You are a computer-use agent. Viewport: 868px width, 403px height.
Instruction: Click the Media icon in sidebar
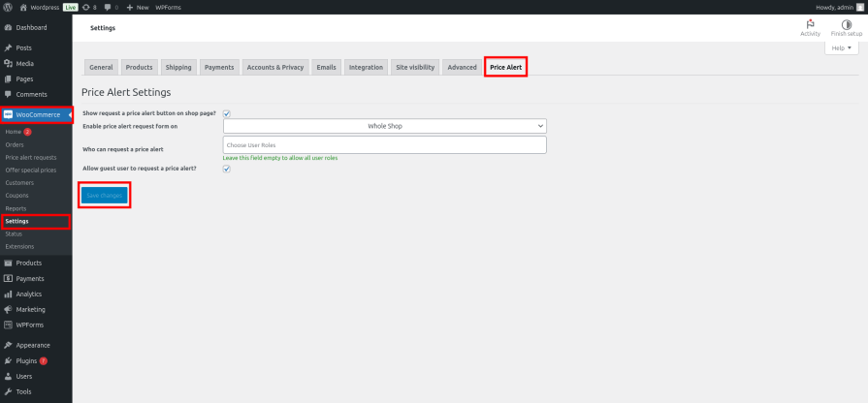8,64
